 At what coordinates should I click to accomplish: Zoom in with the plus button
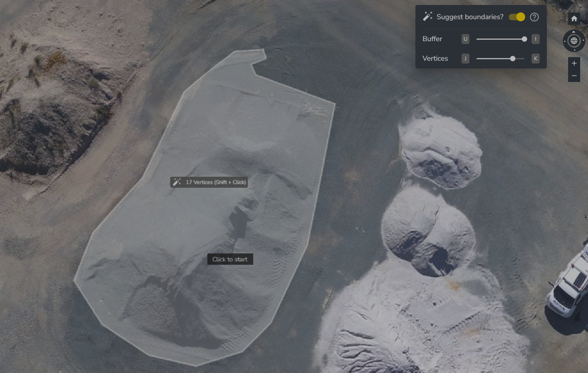tap(574, 64)
